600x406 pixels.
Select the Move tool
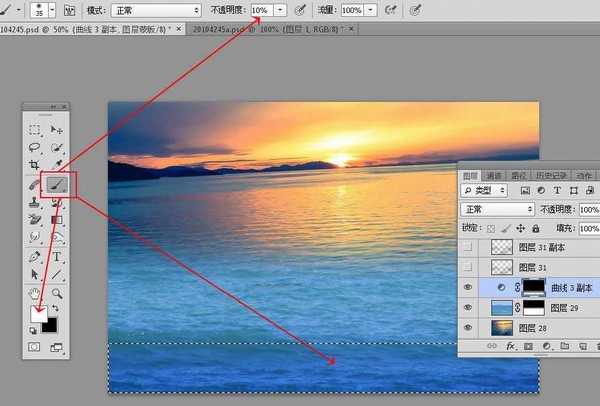[x=57, y=130]
